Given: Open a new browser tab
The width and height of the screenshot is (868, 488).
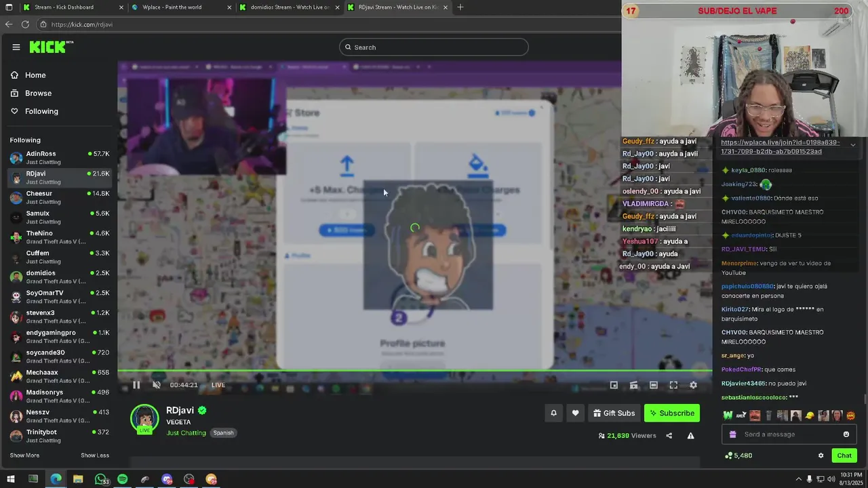Looking at the screenshot, I should pyautogui.click(x=460, y=7).
